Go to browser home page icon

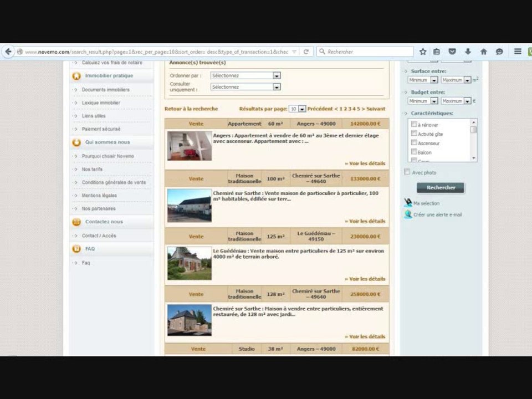coord(484,52)
